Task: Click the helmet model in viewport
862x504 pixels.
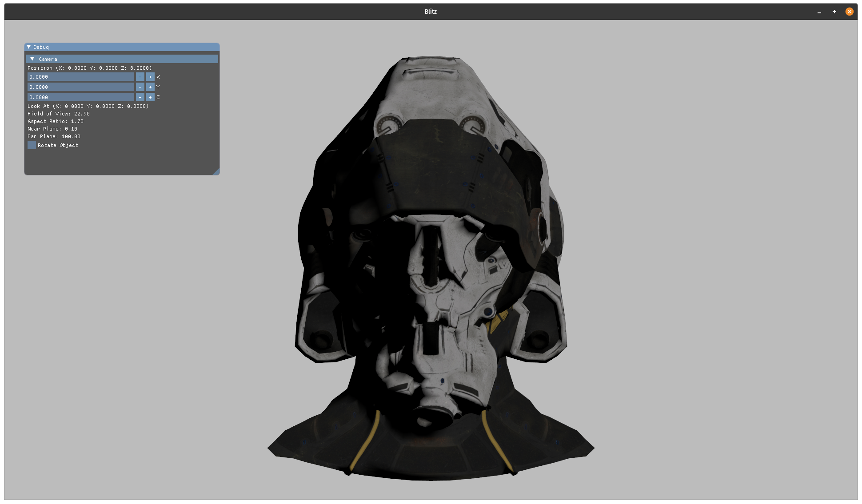Action: (431, 266)
